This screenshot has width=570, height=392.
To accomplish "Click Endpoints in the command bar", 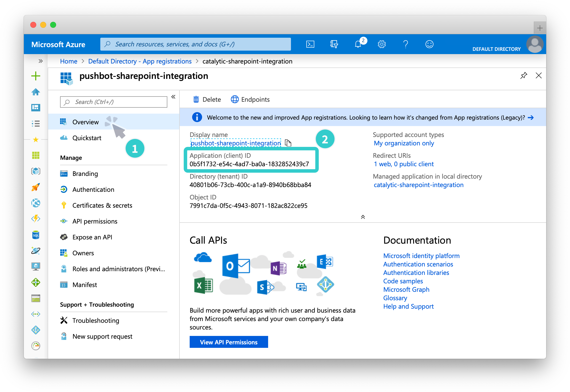I will click(250, 99).
